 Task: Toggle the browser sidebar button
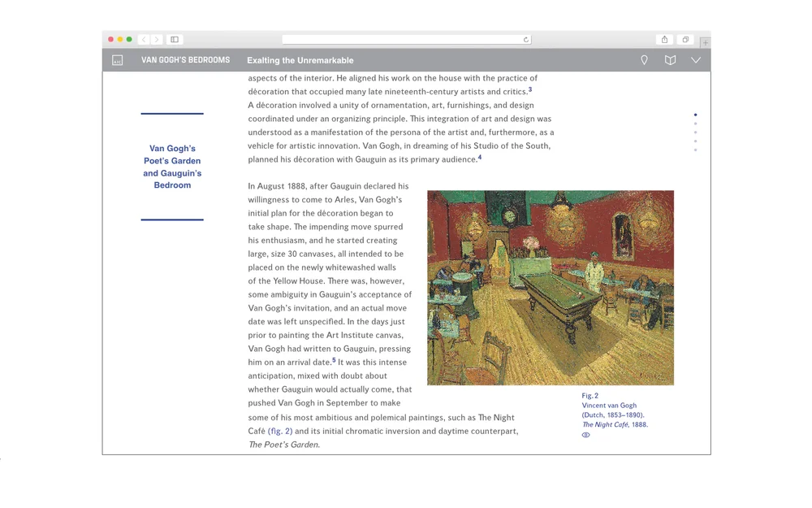coord(175,39)
